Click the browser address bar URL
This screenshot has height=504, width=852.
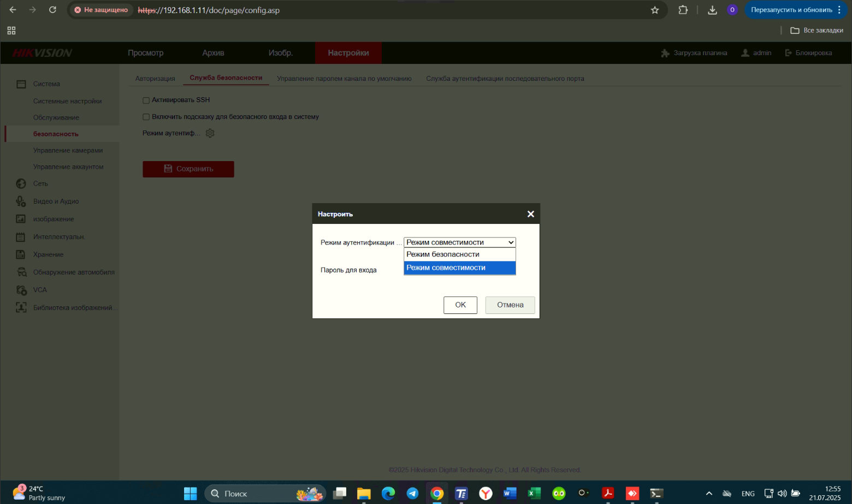(209, 10)
